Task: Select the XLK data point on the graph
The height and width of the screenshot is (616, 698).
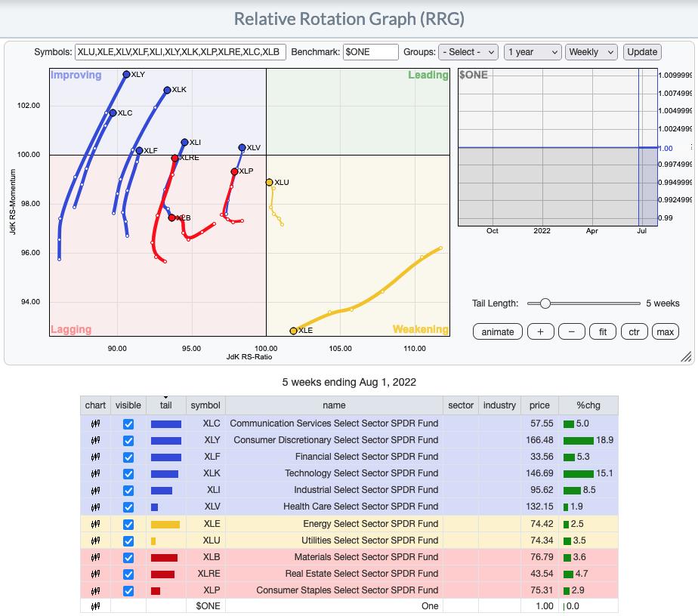Action: tap(168, 90)
